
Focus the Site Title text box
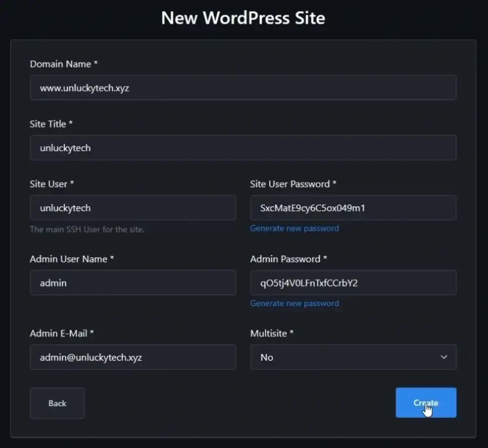(243, 148)
